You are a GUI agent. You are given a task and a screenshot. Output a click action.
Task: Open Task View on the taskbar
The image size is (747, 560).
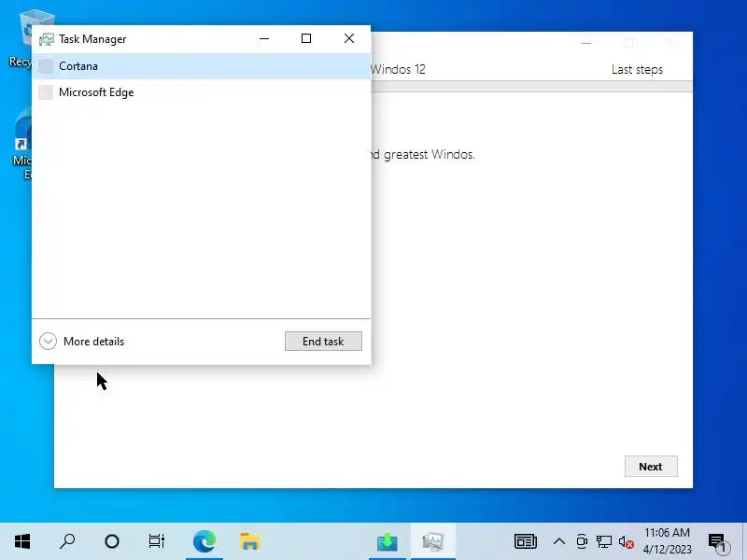(156, 541)
